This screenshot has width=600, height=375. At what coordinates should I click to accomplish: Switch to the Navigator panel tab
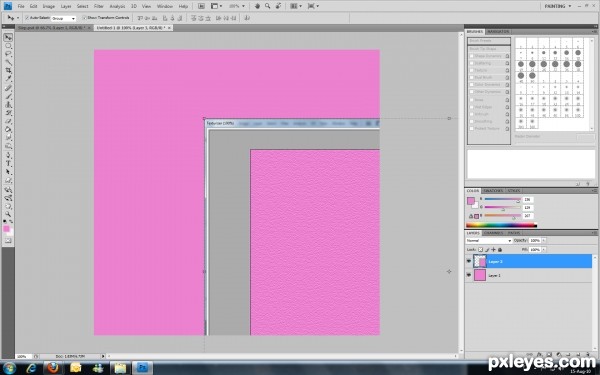click(x=498, y=31)
